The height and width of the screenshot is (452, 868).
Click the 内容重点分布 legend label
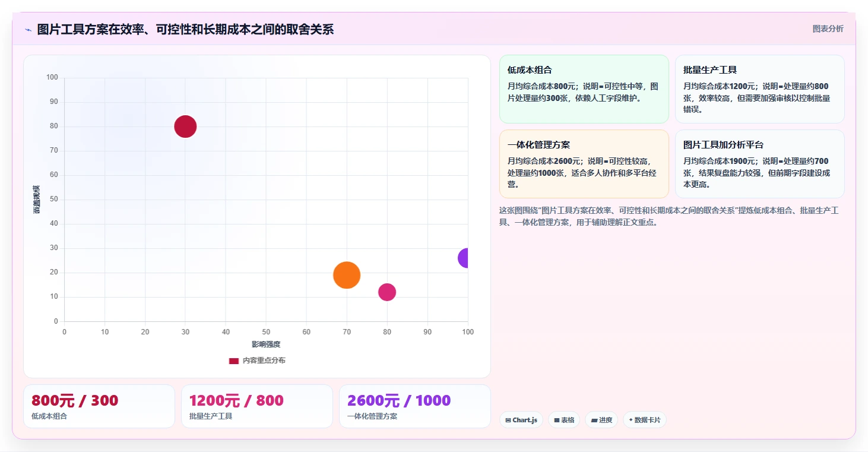point(264,361)
